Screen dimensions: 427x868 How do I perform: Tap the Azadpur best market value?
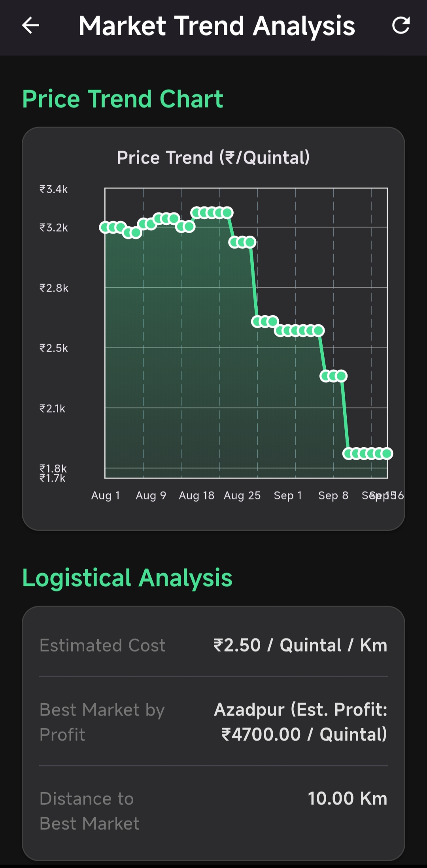coord(300,722)
